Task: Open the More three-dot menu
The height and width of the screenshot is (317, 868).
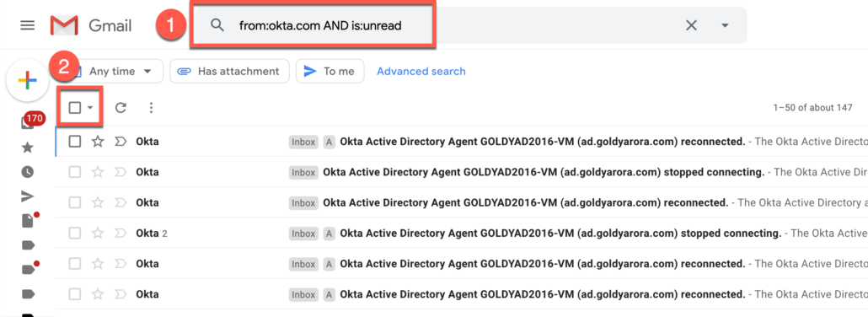Action: point(151,108)
